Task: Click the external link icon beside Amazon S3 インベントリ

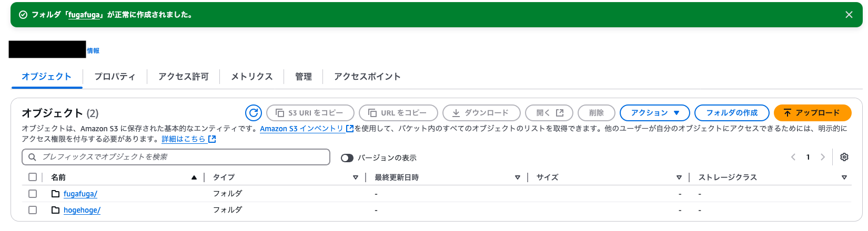Action: pyautogui.click(x=350, y=129)
